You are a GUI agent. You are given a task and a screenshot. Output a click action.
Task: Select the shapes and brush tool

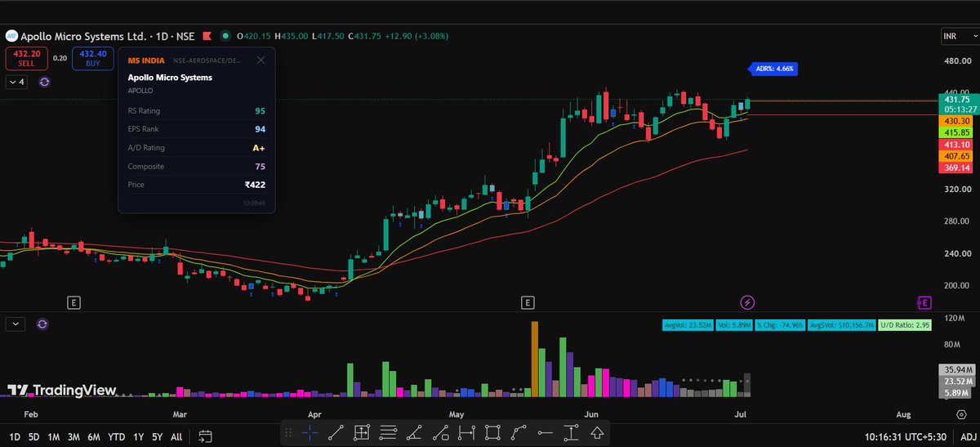(x=440, y=432)
